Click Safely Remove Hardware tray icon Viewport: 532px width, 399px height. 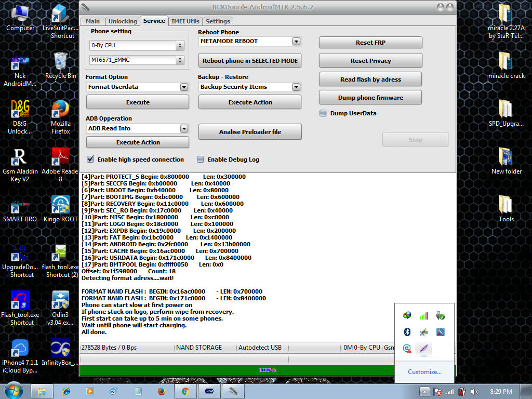pyautogui.click(x=441, y=315)
